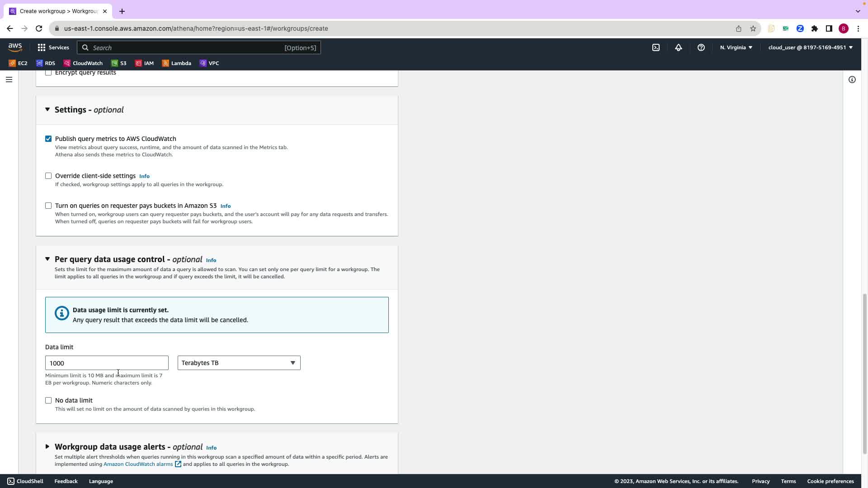Check the No data limit option

coord(48,400)
